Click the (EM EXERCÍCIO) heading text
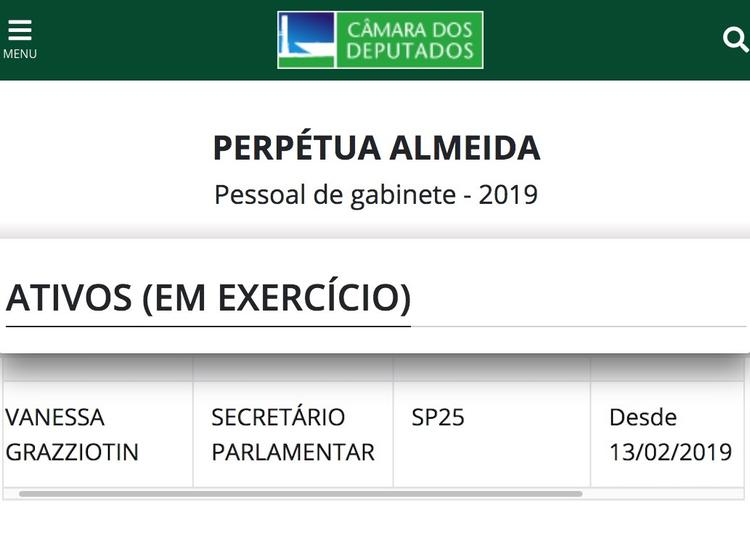The image size is (750, 550). coord(276,298)
